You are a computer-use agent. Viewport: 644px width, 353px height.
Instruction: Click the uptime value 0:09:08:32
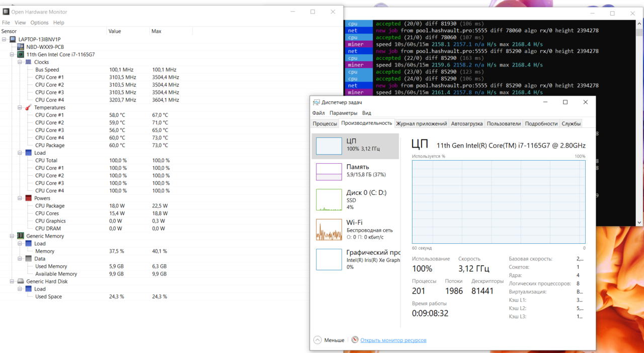tap(430, 313)
